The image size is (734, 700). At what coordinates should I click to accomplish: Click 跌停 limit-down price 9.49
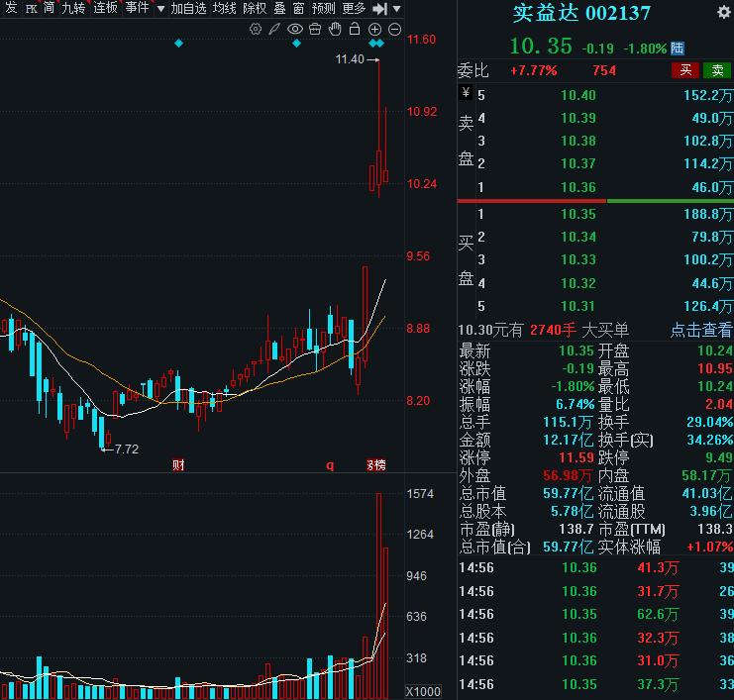click(718, 457)
